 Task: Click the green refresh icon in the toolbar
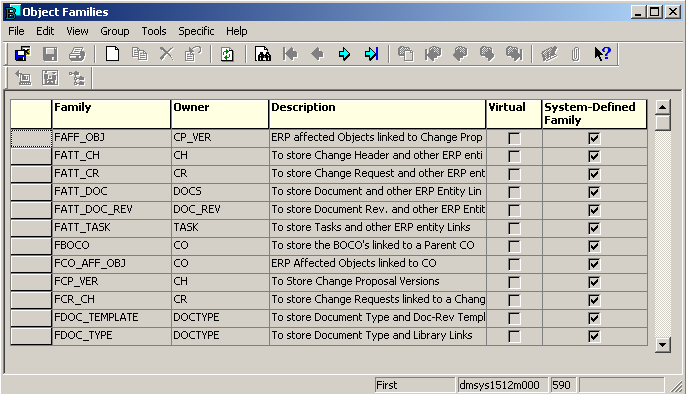227,54
